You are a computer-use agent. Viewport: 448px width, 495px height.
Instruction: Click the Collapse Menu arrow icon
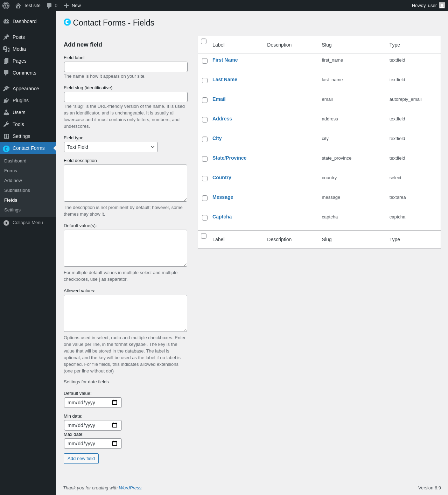(6, 223)
